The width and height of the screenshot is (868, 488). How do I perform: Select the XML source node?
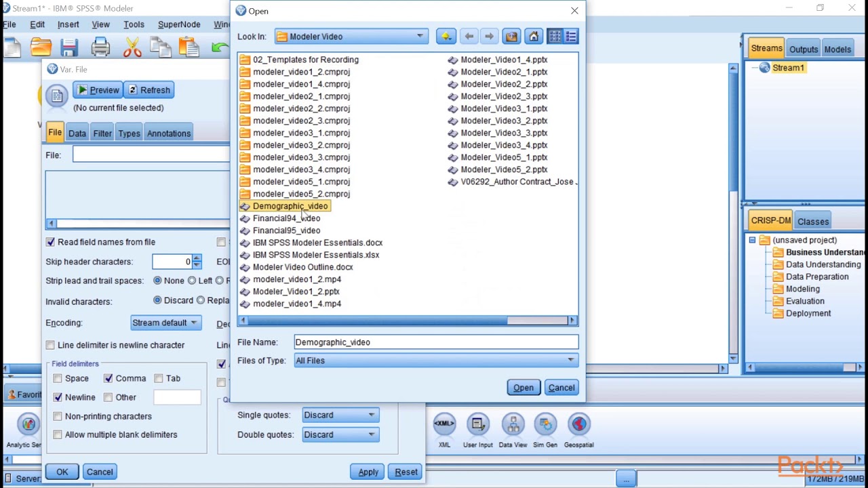tap(444, 430)
